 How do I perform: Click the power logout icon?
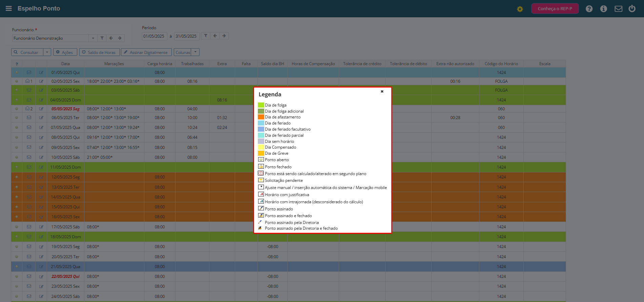point(632,9)
